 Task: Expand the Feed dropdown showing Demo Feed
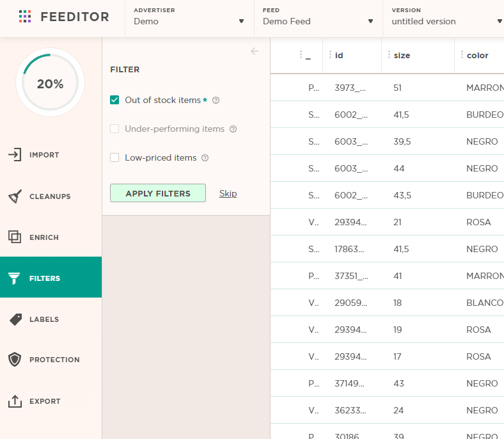coord(319,19)
